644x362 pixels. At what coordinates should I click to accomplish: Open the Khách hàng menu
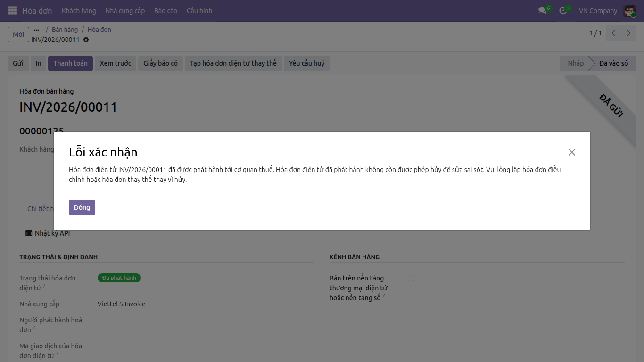(x=79, y=10)
